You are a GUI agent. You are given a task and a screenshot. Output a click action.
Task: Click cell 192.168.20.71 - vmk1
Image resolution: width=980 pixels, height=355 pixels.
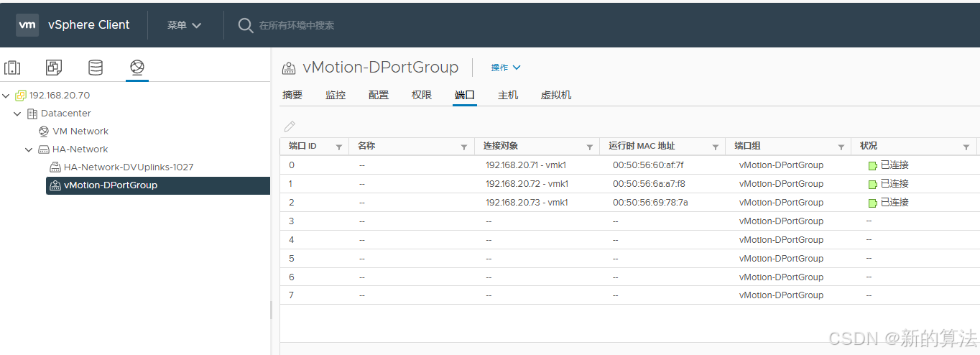[x=527, y=165]
